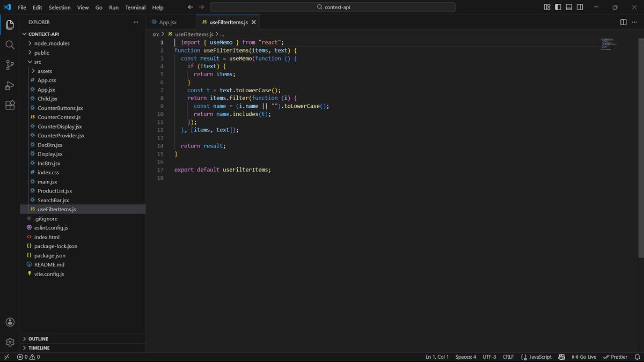Image resolution: width=644 pixels, height=362 pixels.
Task: Open the Terminal menu
Action: pyautogui.click(x=135, y=7)
